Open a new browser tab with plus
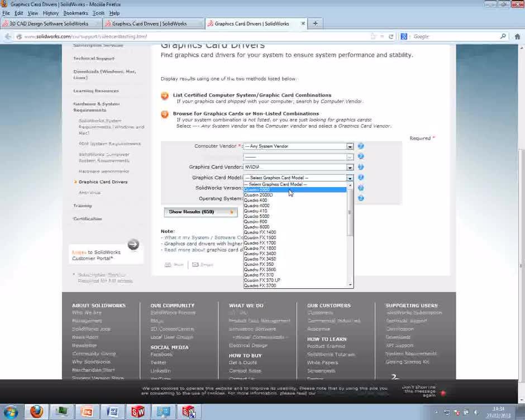Image resolution: width=525 pixels, height=420 pixels. tap(315, 23)
